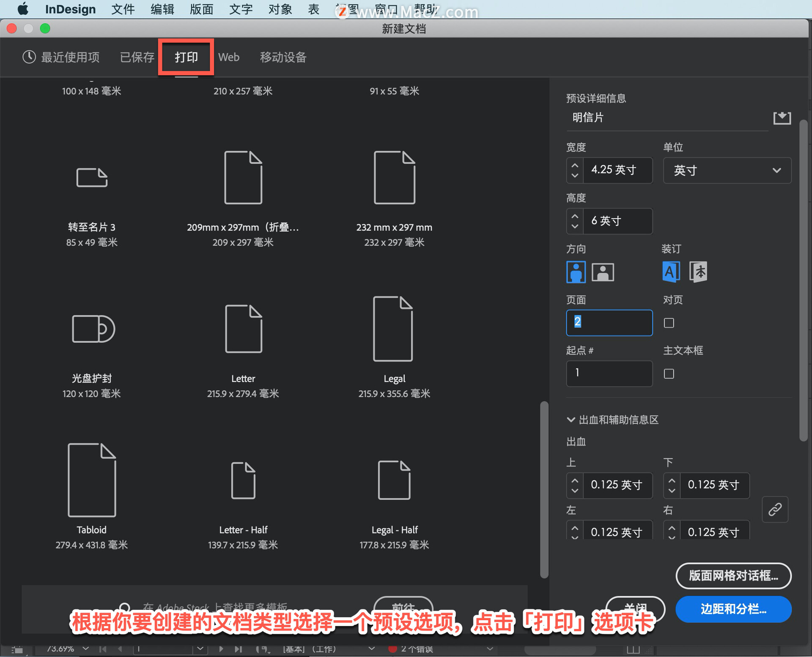
Task: Click the settings panel vertical scrollbar
Action: pos(804,281)
